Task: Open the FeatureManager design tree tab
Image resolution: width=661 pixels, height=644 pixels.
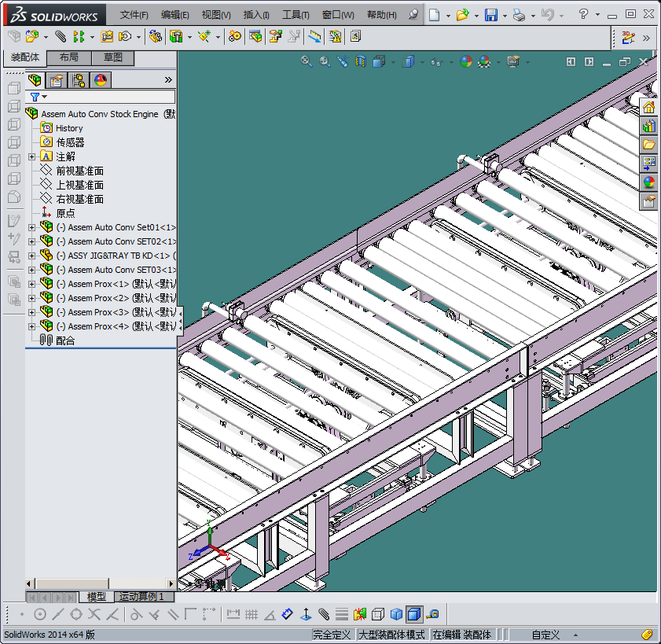Action: [35, 80]
